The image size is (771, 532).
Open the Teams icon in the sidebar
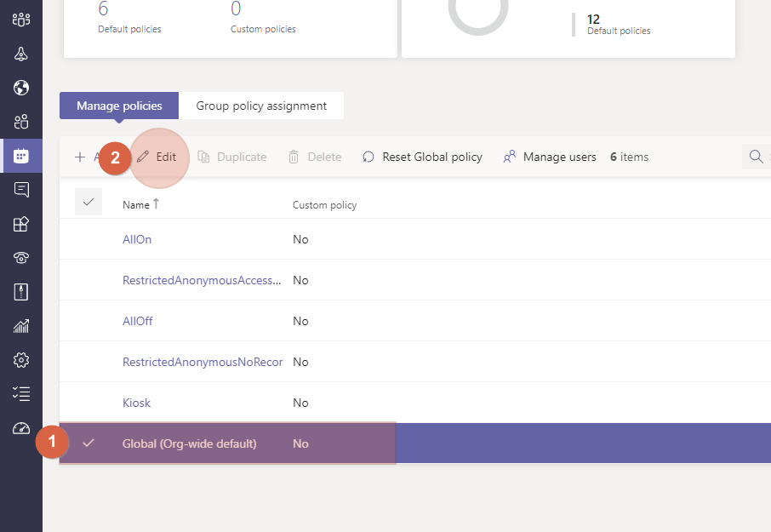pos(21,20)
